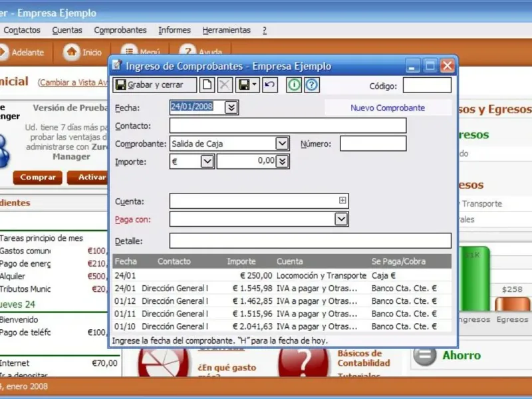Click the Número input field

click(373, 144)
